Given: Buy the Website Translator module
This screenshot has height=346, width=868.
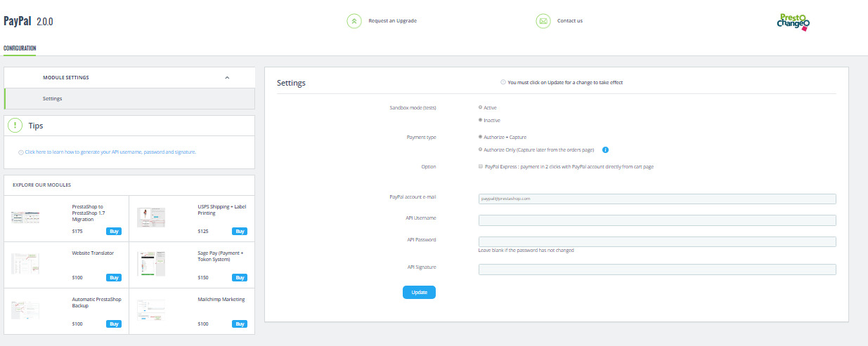Looking at the screenshot, I should [113, 277].
